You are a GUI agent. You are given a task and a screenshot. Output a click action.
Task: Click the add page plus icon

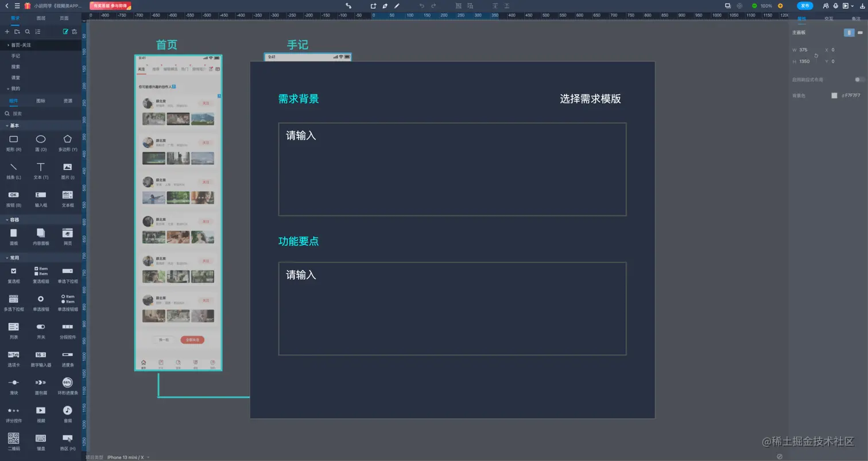pos(7,32)
